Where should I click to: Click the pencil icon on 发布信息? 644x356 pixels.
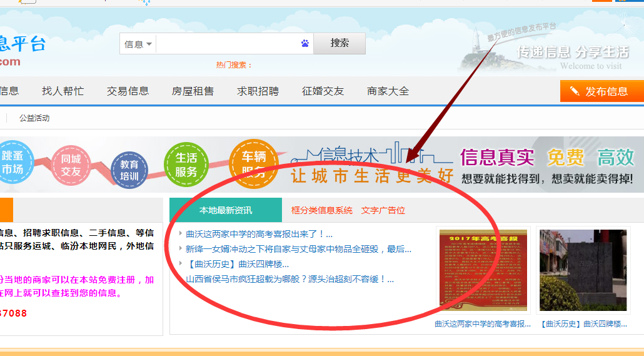[x=574, y=91]
